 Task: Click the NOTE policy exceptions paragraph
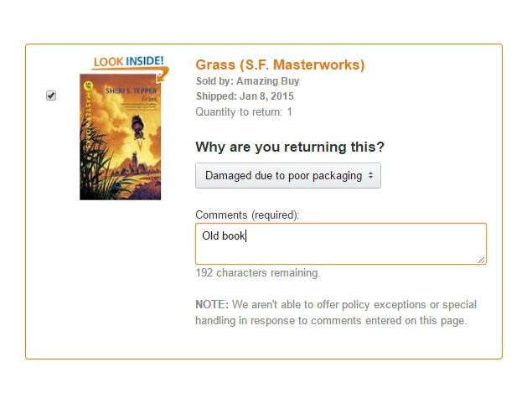(x=336, y=313)
